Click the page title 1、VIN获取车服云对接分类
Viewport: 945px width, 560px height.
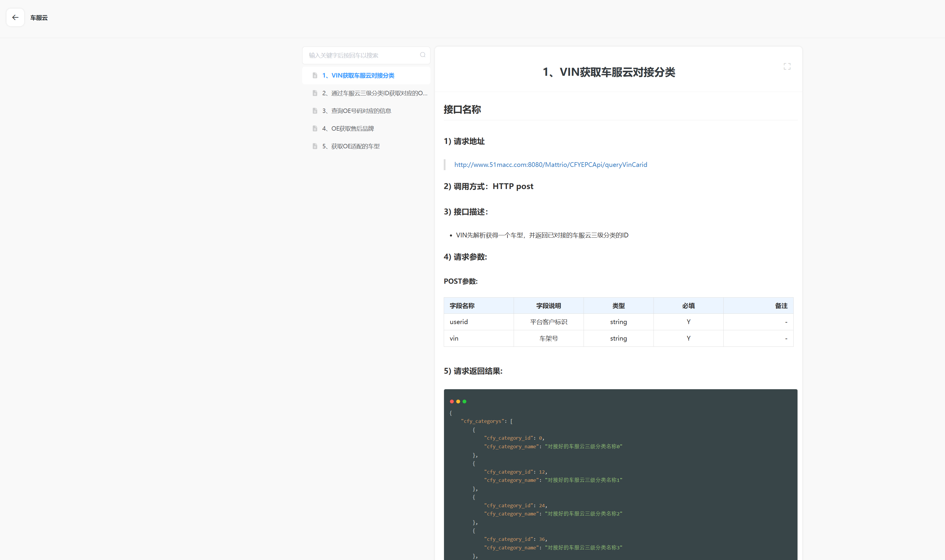click(609, 72)
